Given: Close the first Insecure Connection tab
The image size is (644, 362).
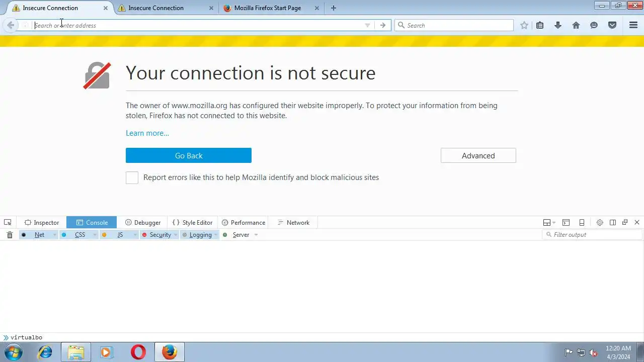Looking at the screenshot, I should coord(105,8).
